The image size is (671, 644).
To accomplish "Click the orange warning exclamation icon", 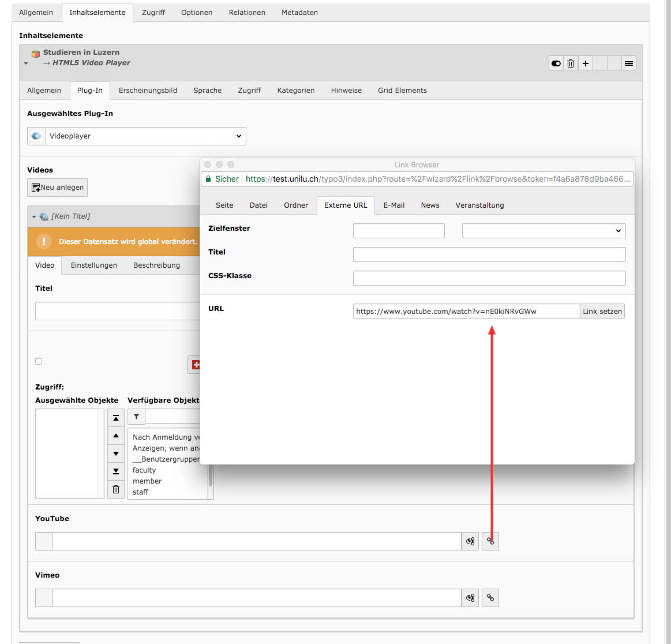I will click(44, 241).
